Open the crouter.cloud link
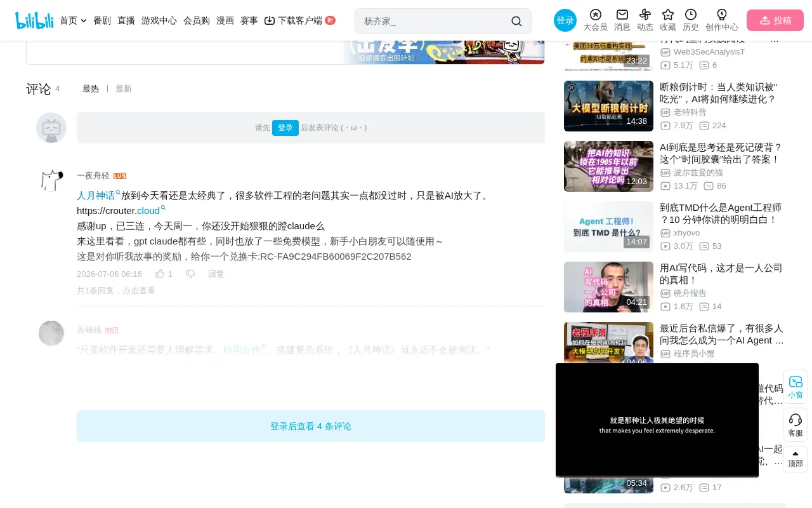 point(151,210)
